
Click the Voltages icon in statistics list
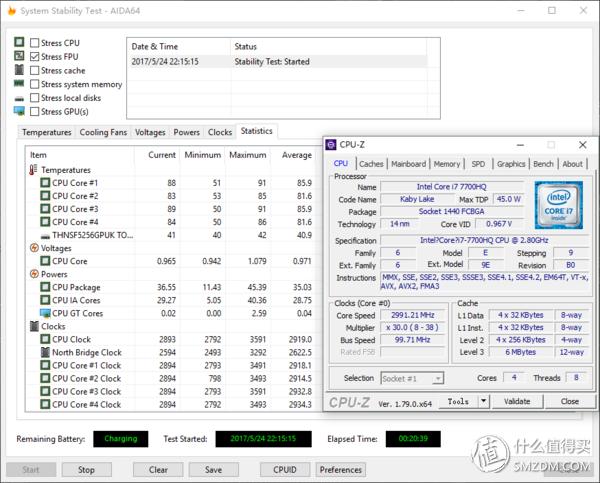32,248
